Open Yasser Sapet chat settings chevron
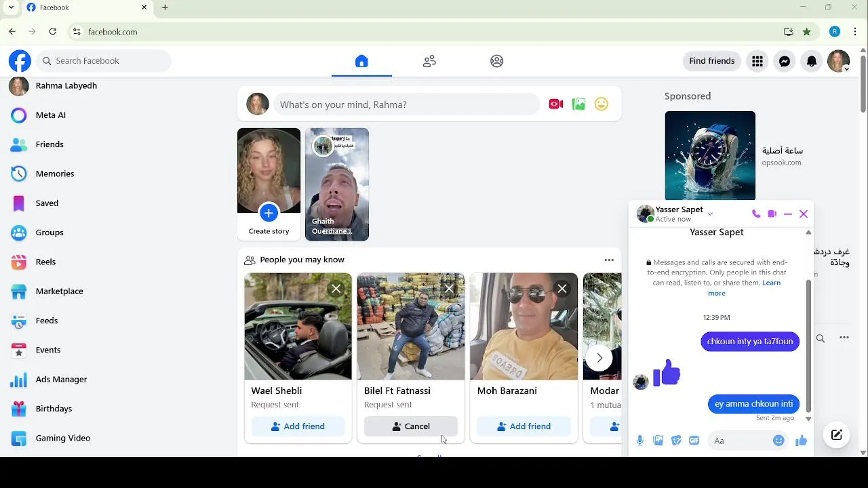Image resolution: width=868 pixels, height=488 pixels. pos(710,214)
